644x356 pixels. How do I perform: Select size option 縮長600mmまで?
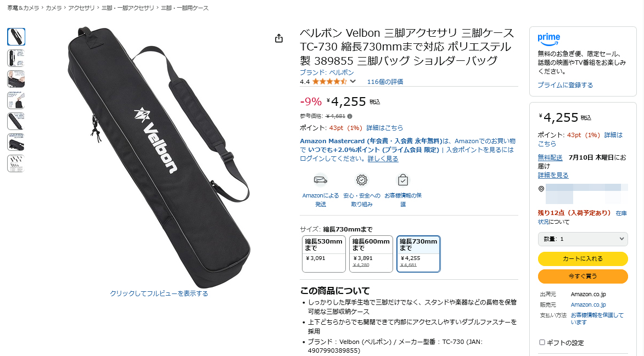[371, 254]
